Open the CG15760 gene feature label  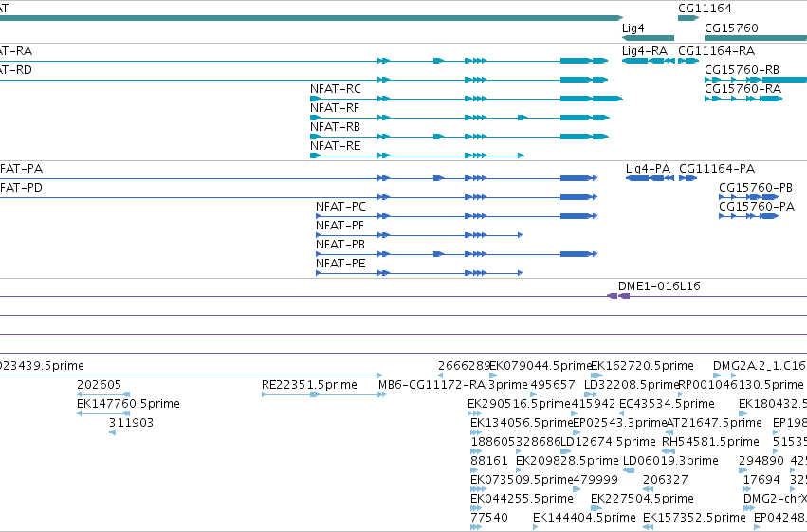731,28
